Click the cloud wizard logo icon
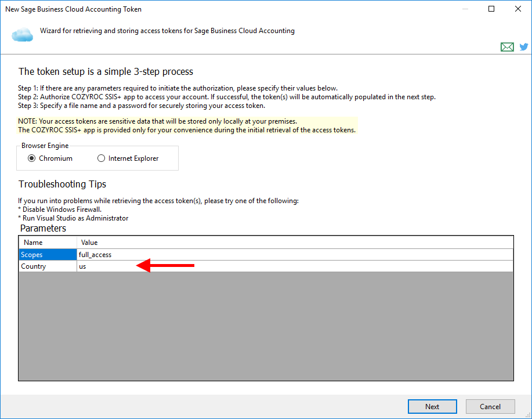The height and width of the screenshot is (419, 532). [23, 35]
